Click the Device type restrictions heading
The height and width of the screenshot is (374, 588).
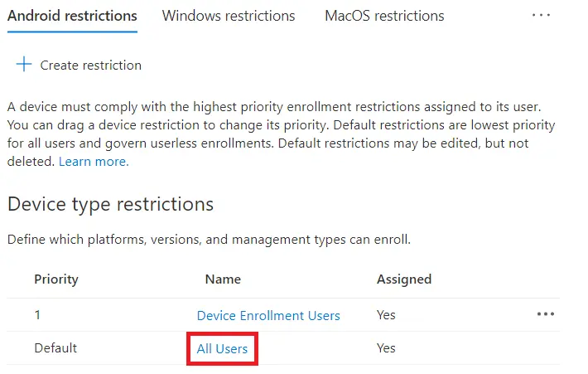point(110,204)
